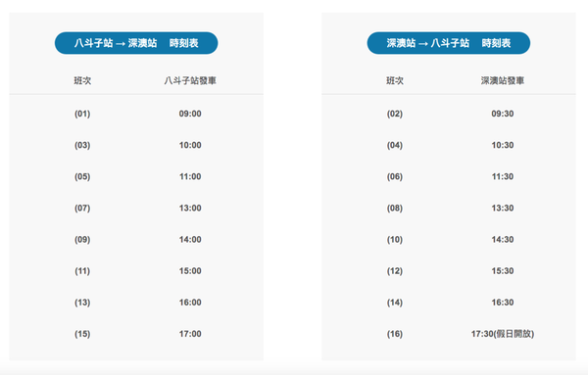Screen dimensions: 588x375
Task: Select train number (09)
Action: 82,239
